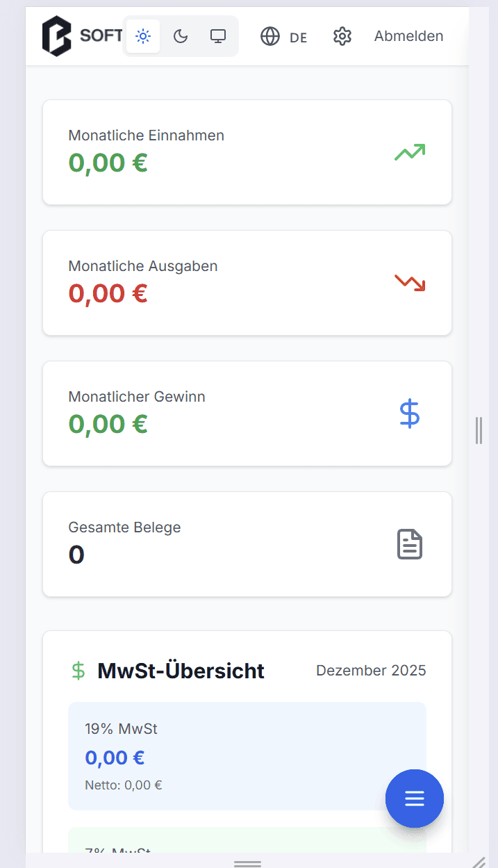Image resolution: width=498 pixels, height=868 pixels.
Task: Click the green income trend-up icon
Action: [410, 152]
